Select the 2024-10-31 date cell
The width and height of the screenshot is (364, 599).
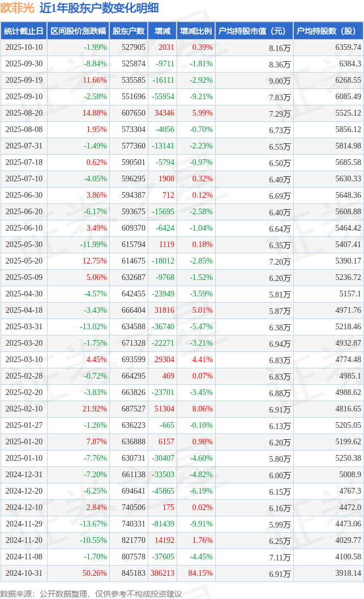(x=24, y=573)
